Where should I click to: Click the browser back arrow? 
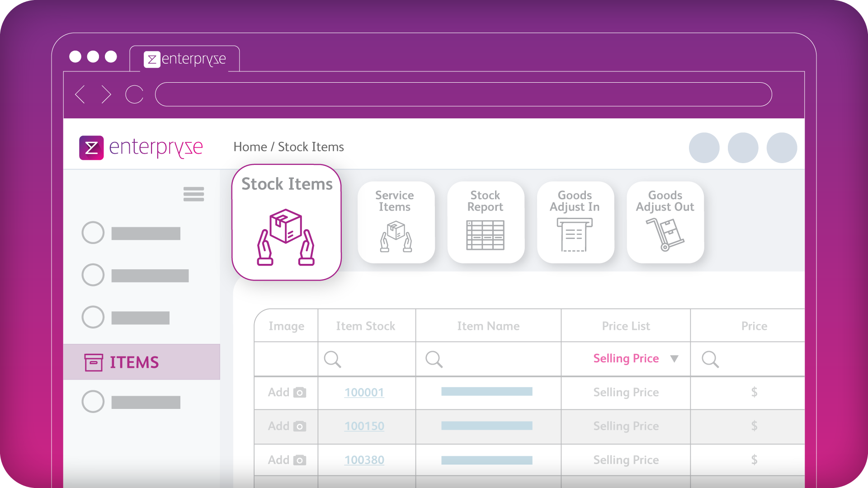[x=80, y=94]
